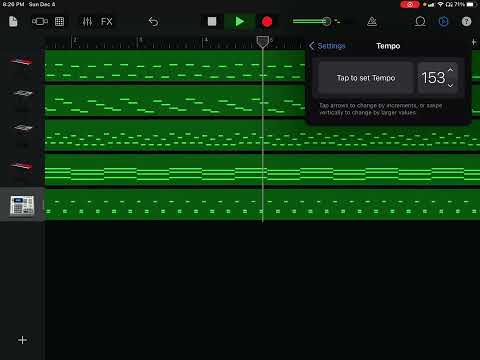Viewport: 480px width, 360px height.
Task: Start recording with the red record button
Action: (267, 22)
